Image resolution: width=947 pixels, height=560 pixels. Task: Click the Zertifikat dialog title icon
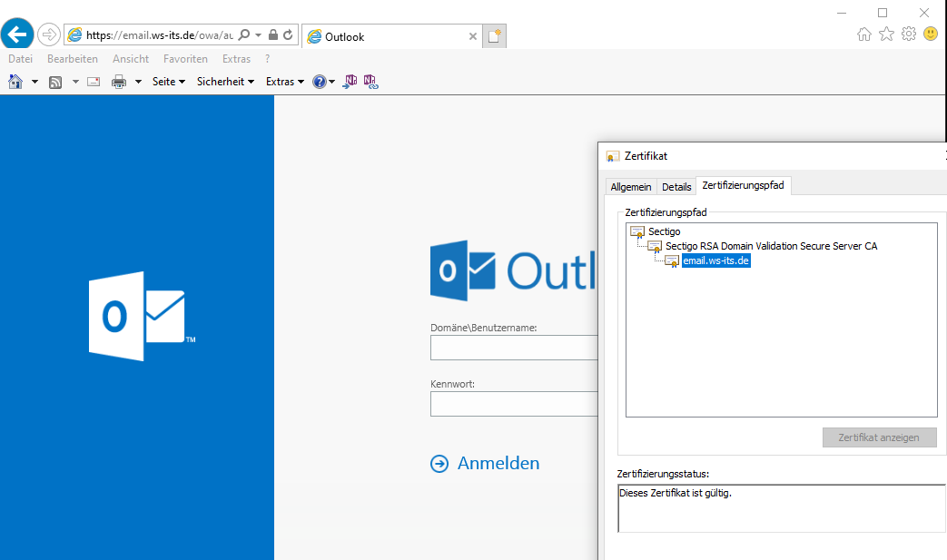(613, 156)
